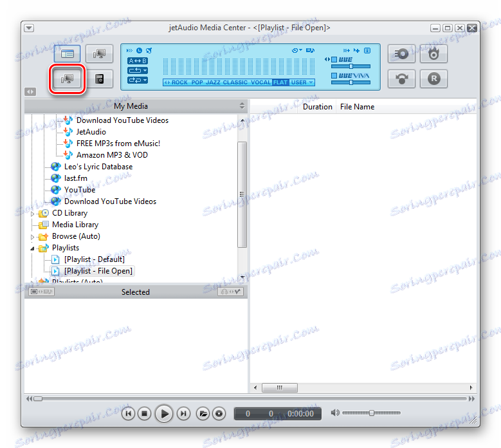Select the JAZZ equalizer preset
This screenshot has height=448, width=501.
(x=213, y=82)
